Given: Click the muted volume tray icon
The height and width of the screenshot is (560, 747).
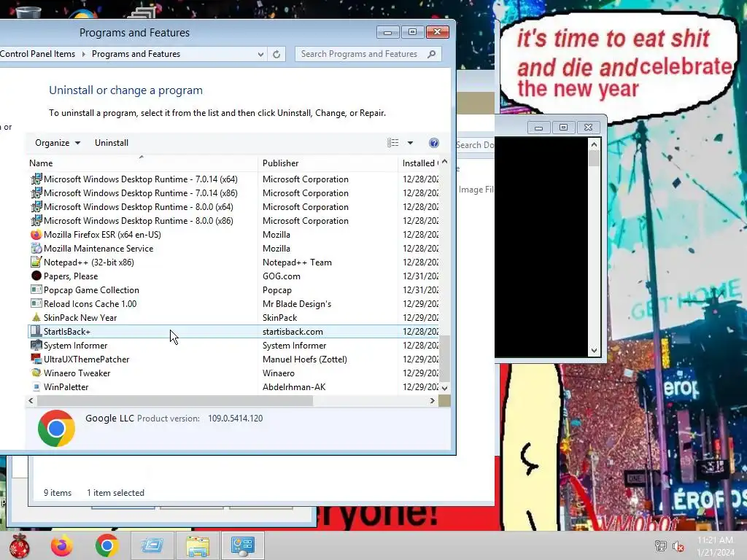Looking at the screenshot, I should [x=678, y=545].
